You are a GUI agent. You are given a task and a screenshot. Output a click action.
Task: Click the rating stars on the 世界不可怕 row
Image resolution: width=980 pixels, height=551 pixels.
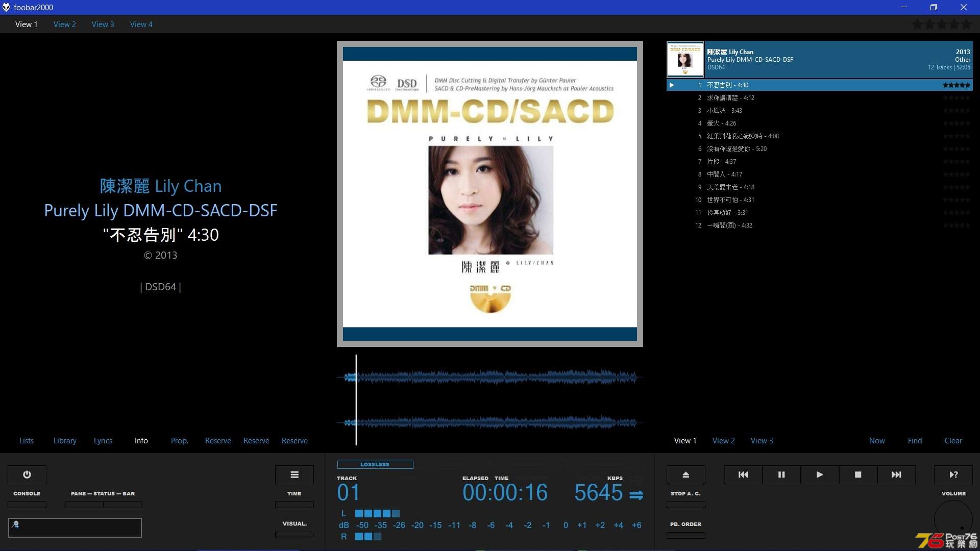957,200
